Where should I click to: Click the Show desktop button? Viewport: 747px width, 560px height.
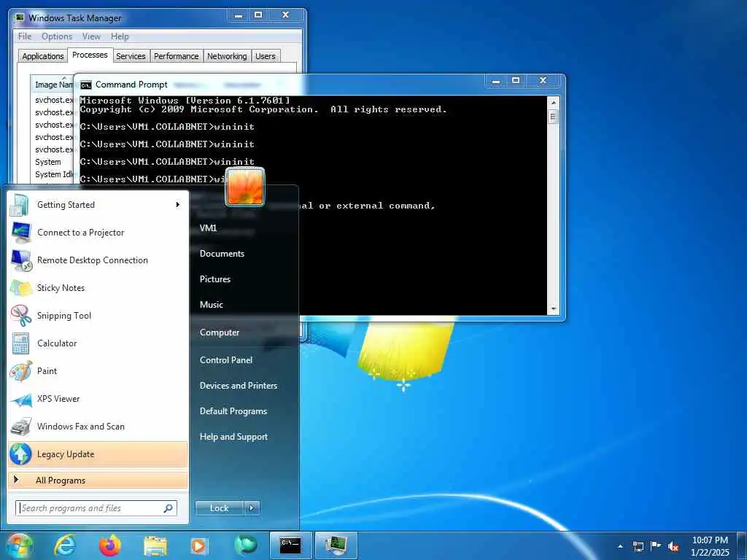(x=742, y=545)
